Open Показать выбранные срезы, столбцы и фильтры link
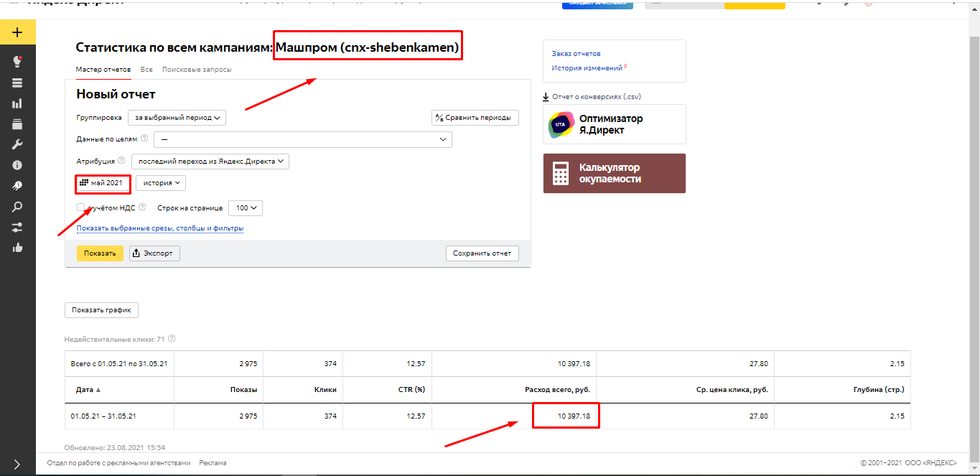Viewport: 980px width, 476px height. [160, 228]
